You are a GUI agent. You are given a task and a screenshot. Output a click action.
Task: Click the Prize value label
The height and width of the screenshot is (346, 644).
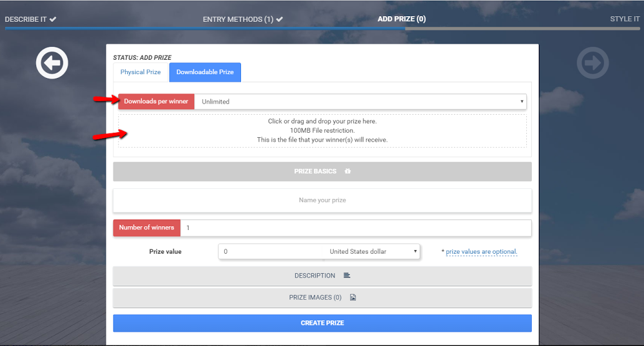click(x=165, y=251)
